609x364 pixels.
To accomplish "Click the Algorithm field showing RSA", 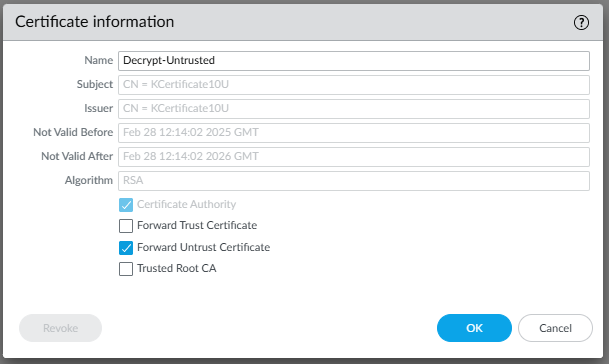I will point(354,181).
